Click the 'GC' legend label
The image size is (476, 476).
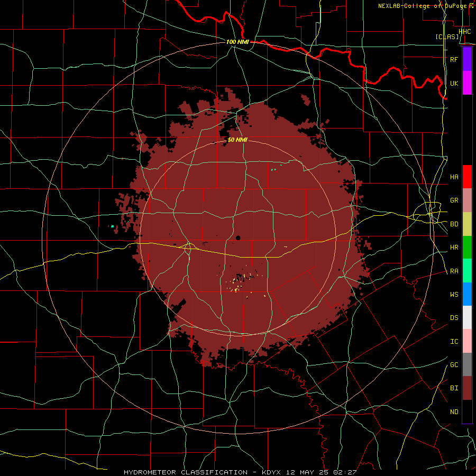(454, 365)
